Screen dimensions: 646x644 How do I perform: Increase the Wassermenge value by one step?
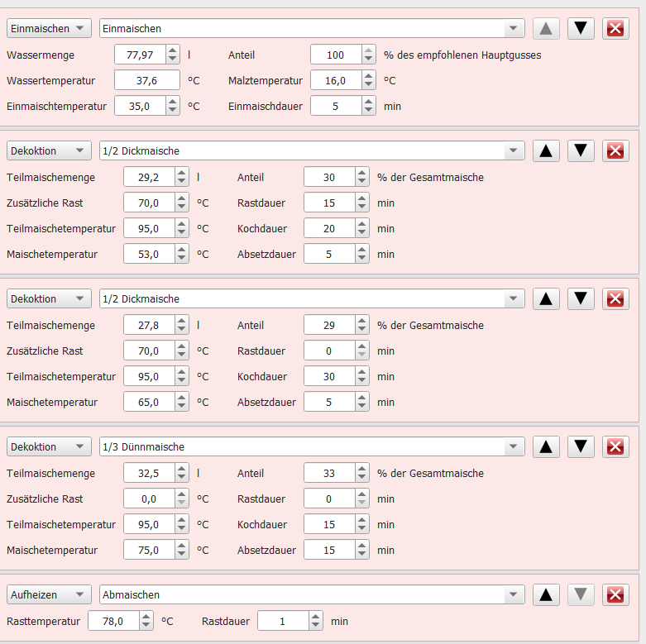click(x=172, y=51)
